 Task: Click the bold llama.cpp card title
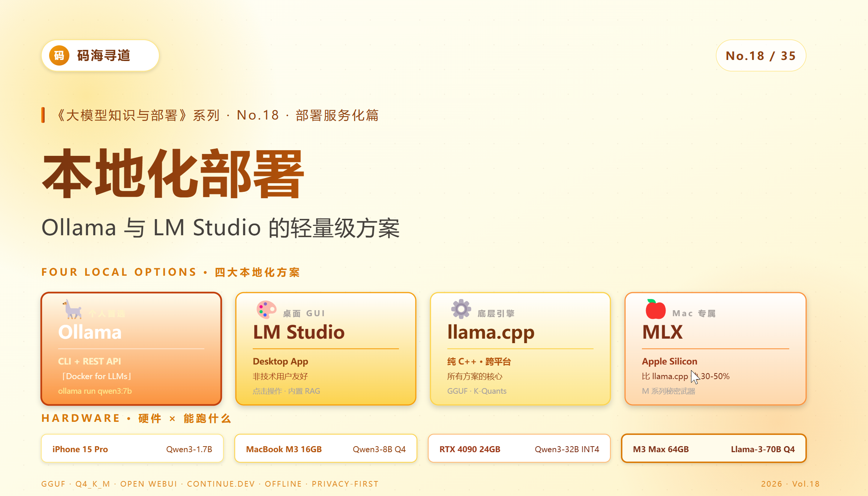(x=491, y=333)
